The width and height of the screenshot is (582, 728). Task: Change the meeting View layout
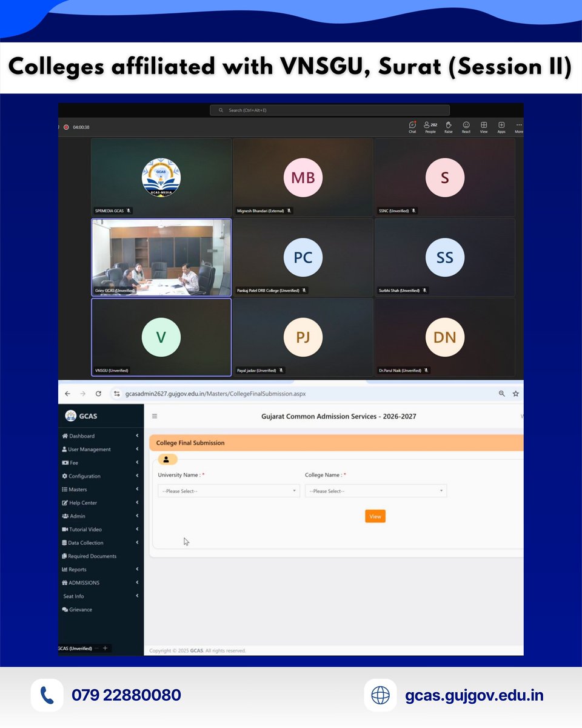[x=484, y=127]
